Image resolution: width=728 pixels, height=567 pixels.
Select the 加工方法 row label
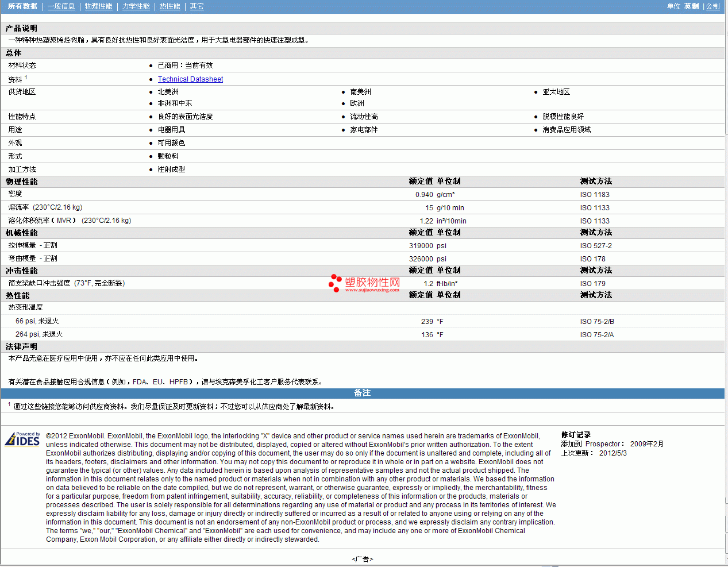tap(22, 169)
